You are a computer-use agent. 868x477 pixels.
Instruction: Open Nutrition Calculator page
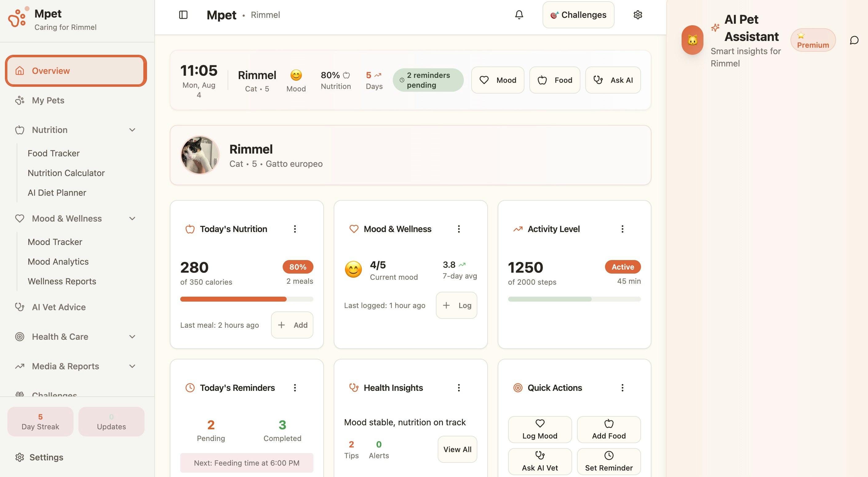coord(66,173)
